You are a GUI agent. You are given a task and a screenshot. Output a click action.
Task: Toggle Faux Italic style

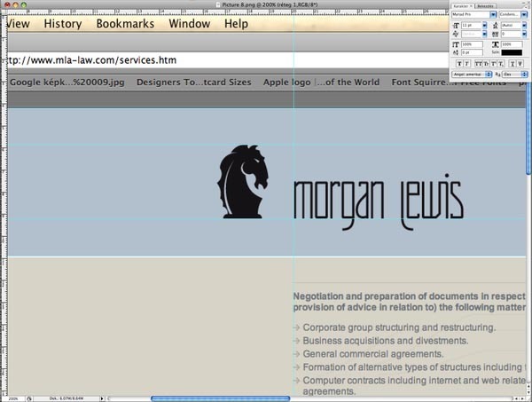[467, 64]
